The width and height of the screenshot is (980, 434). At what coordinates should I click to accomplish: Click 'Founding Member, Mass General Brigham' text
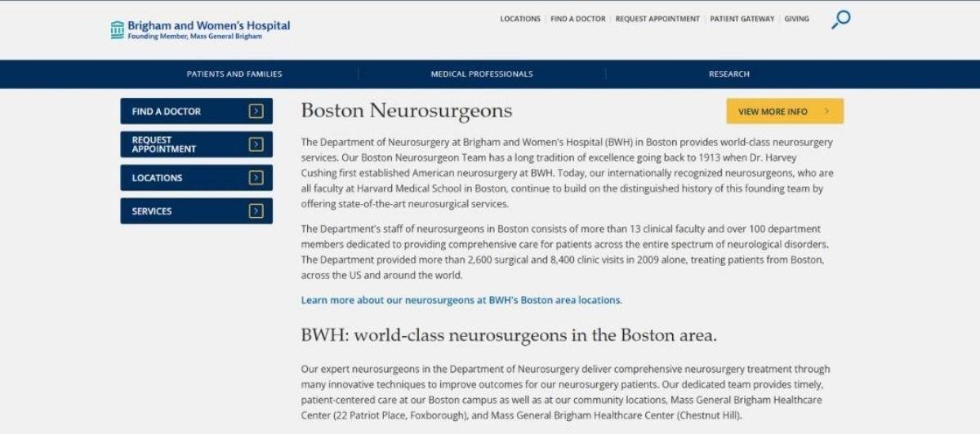(x=195, y=37)
